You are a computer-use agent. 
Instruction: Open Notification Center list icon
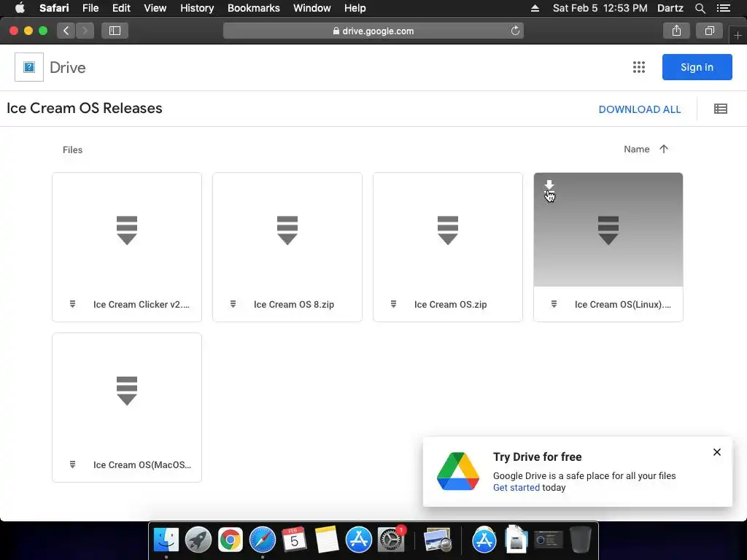723,8
